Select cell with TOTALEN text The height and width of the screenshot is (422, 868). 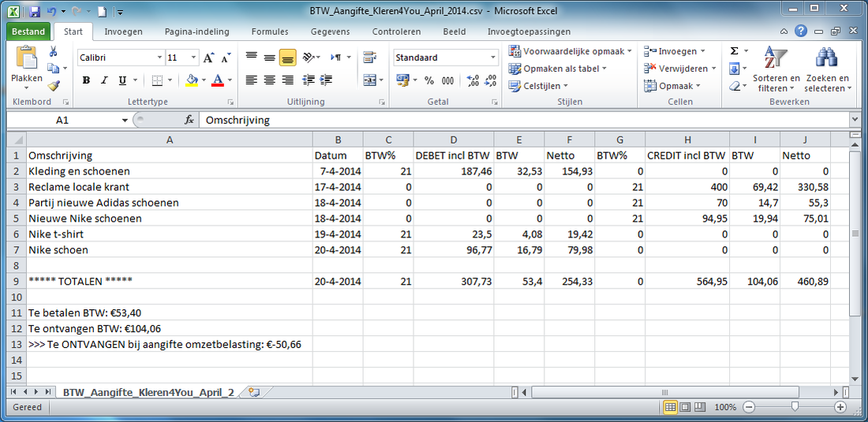[170, 281]
